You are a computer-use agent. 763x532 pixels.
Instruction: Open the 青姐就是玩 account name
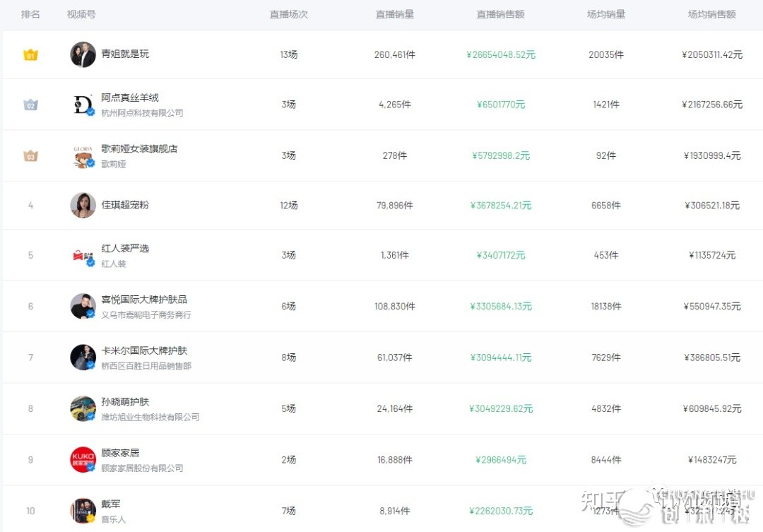125,54
